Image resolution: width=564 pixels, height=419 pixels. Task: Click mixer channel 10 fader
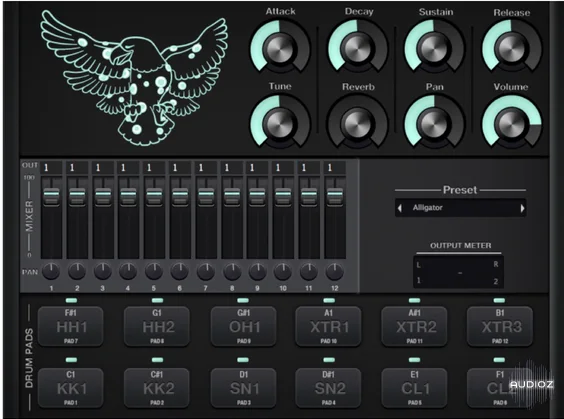(283, 196)
